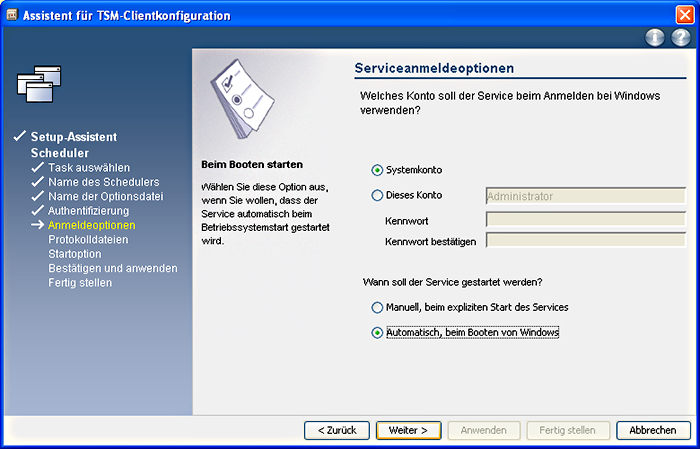
Task: Cancel the wizard with Abbrechen
Action: coord(653,430)
